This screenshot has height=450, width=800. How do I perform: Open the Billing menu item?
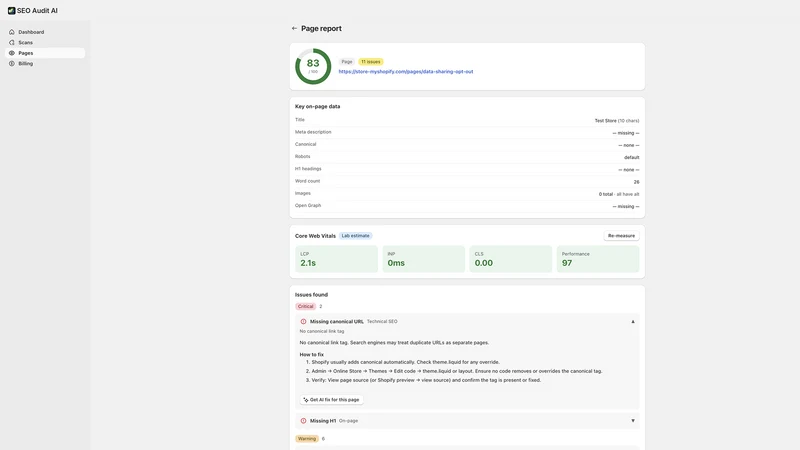tap(45, 64)
